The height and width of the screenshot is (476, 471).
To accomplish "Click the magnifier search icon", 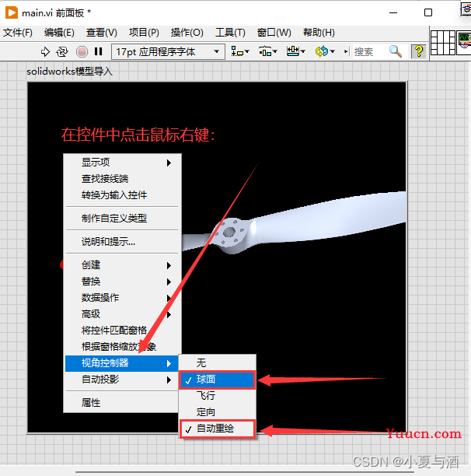I will (x=396, y=51).
